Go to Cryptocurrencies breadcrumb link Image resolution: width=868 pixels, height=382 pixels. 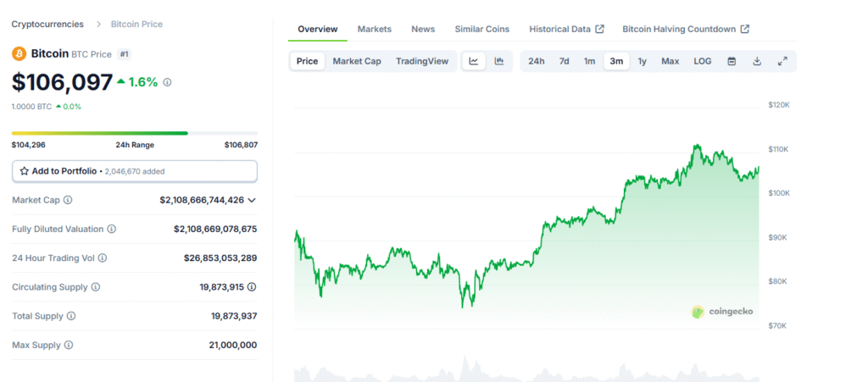pos(47,25)
